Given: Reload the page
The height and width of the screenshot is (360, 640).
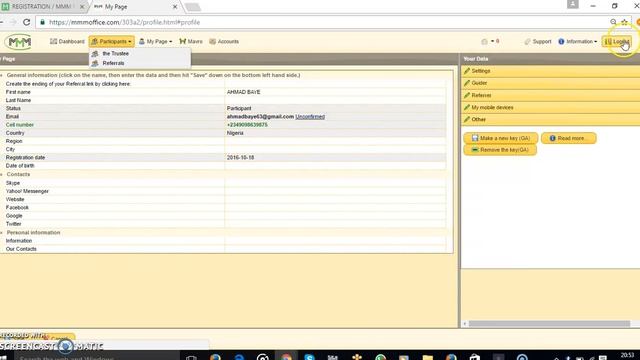Looking at the screenshot, I should 27,22.
